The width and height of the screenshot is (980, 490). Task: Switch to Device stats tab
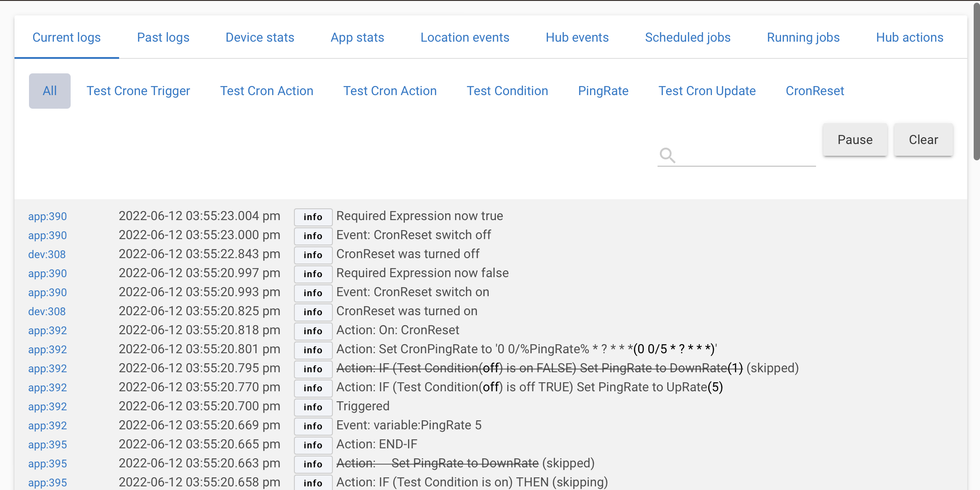click(260, 38)
